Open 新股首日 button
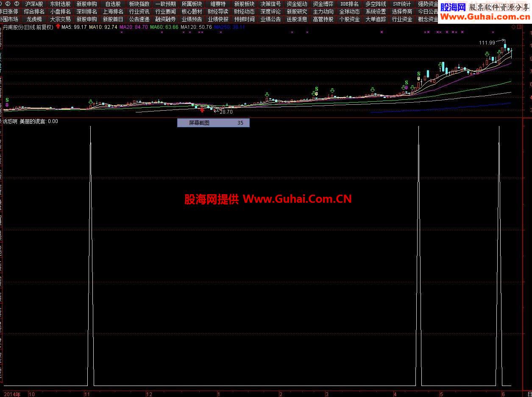532x397 pixels. point(113,19)
